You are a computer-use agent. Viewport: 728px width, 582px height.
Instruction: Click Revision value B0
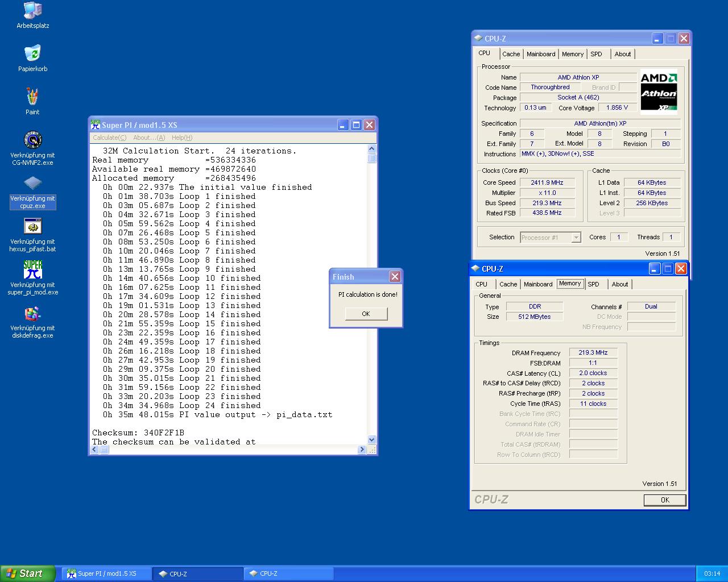pos(665,144)
